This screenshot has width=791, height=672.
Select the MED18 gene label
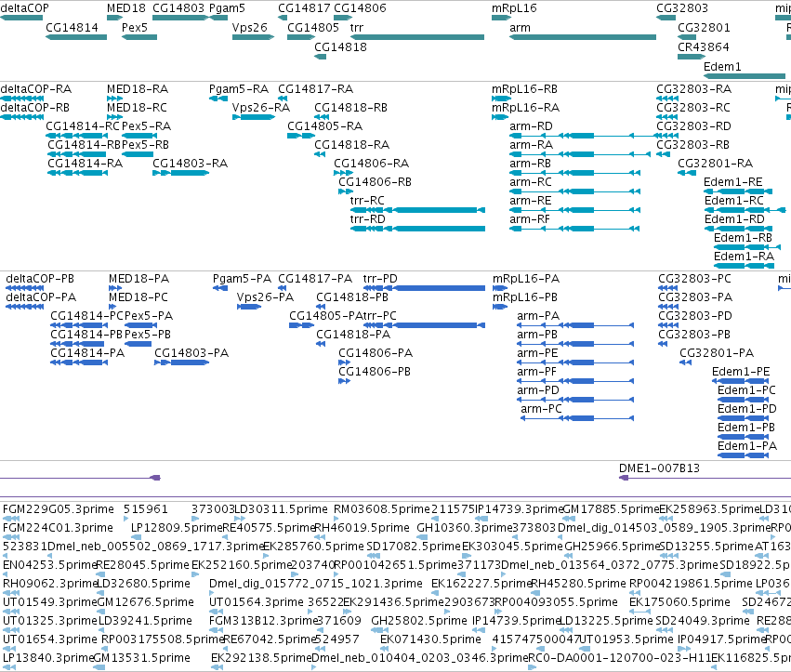(x=126, y=8)
